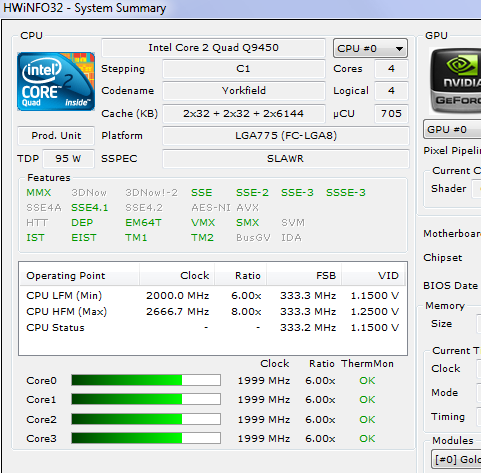Click the Codename value Yorkfield

[x=244, y=91]
